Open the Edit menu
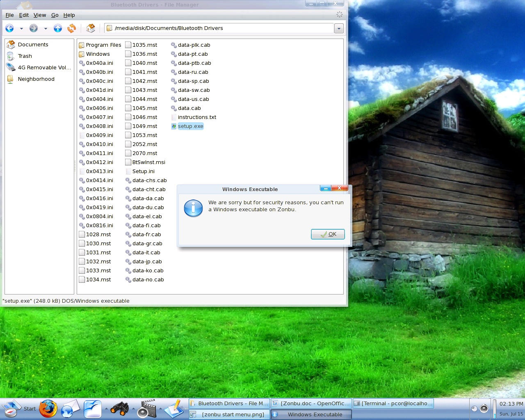This screenshot has width=525, height=420. coord(24,15)
